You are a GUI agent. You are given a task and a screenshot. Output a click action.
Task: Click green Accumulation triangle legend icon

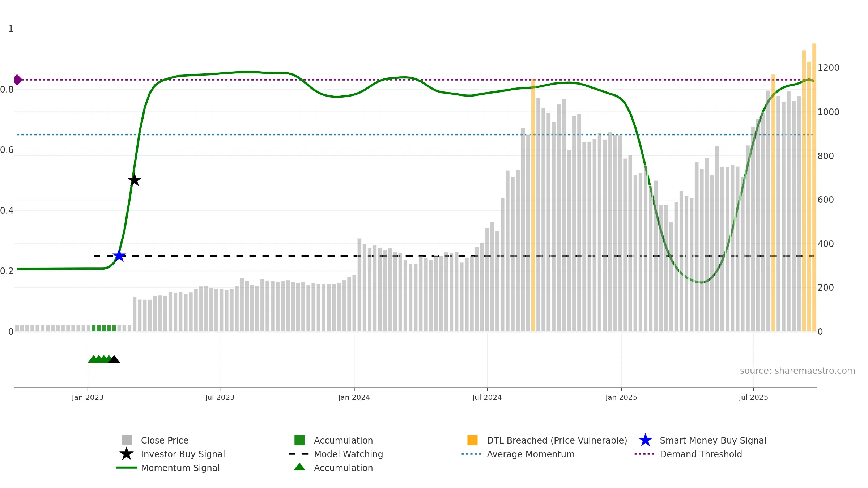coord(299,467)
